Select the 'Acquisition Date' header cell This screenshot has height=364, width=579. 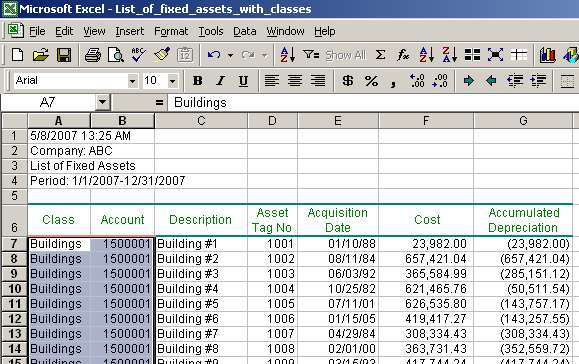pos(338,220)
